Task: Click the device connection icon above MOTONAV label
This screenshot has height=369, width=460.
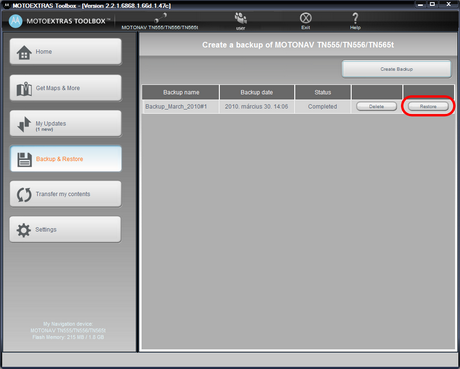Action: (160, 18)
